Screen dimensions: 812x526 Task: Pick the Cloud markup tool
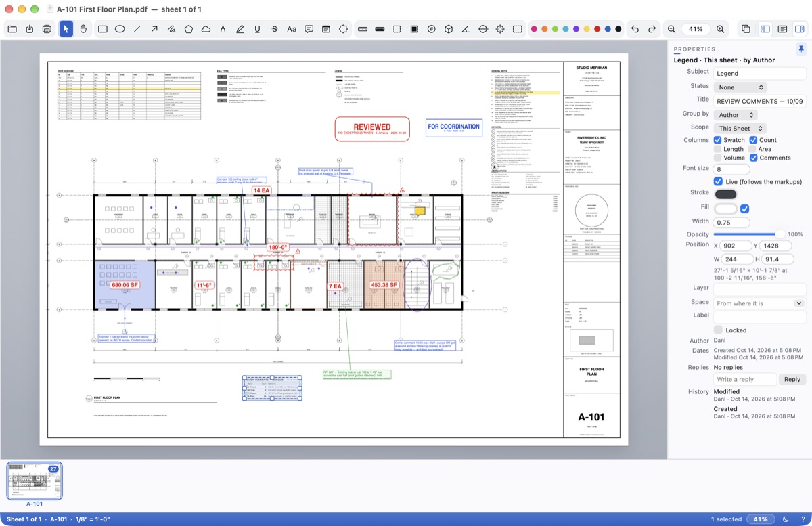click(x=206, y=29)
